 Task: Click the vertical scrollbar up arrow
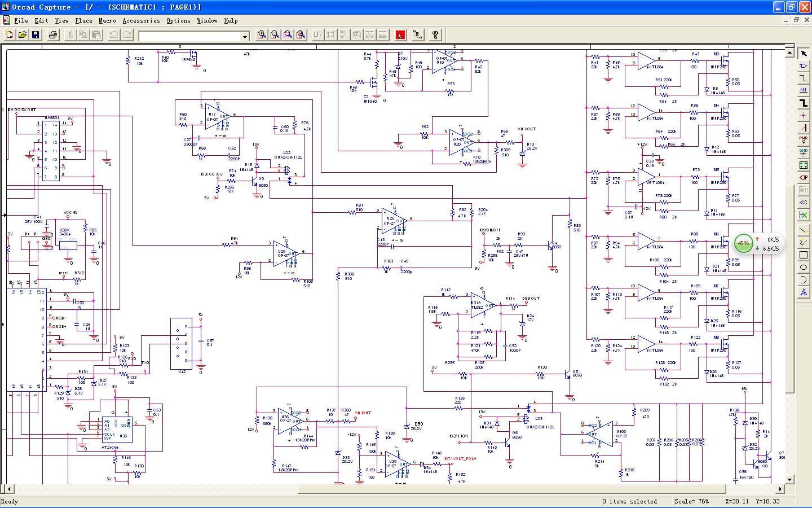(789, 53)
